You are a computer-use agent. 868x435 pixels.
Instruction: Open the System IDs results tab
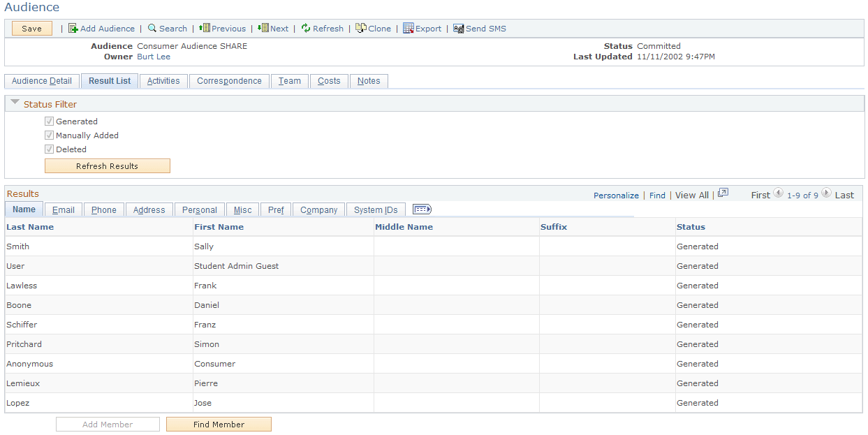(375, 209)
